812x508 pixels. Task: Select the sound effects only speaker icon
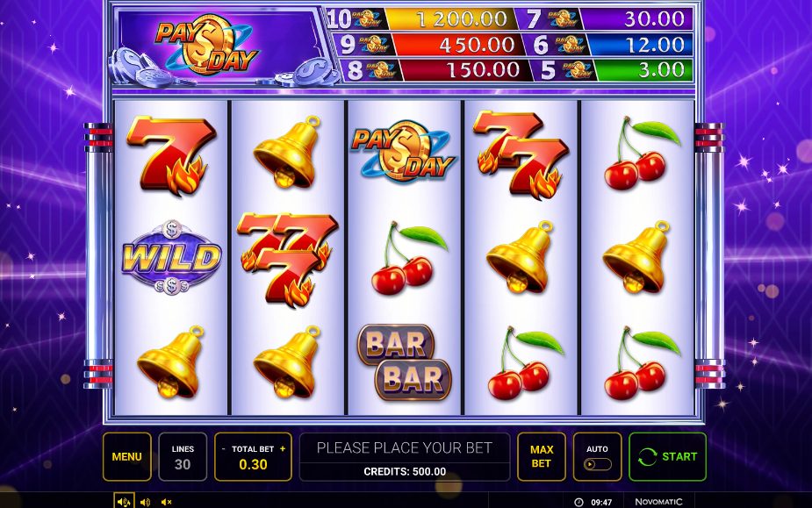coord(146,502)
